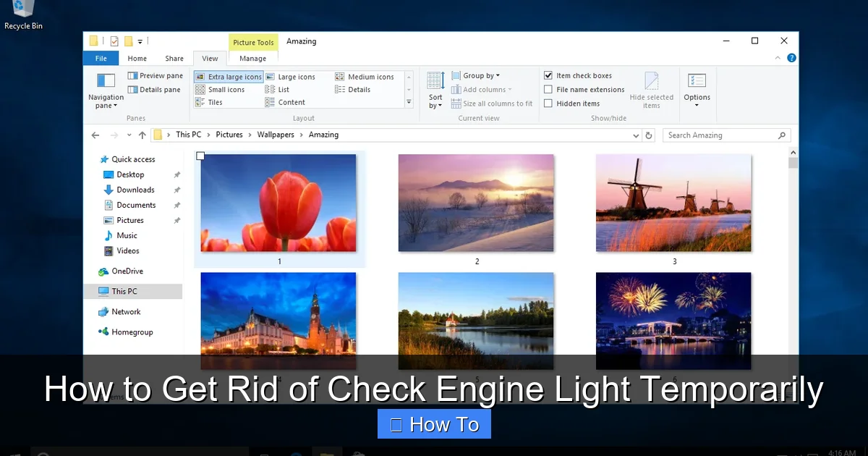Enable the Preview pane
The width and height of the screenshot is (868, 456).
pos(155,75)
